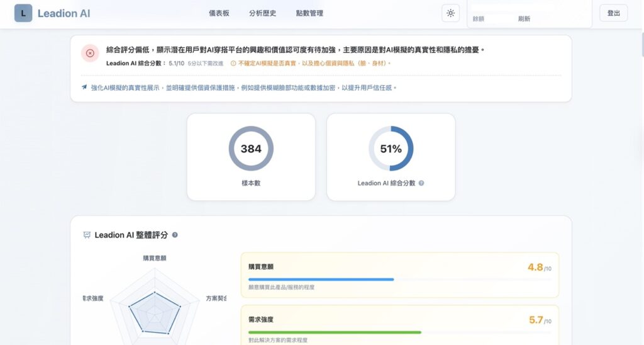Screen dimensions: 644x345
Task: Click the radar chart pentagon
Action: pos(155,312)
